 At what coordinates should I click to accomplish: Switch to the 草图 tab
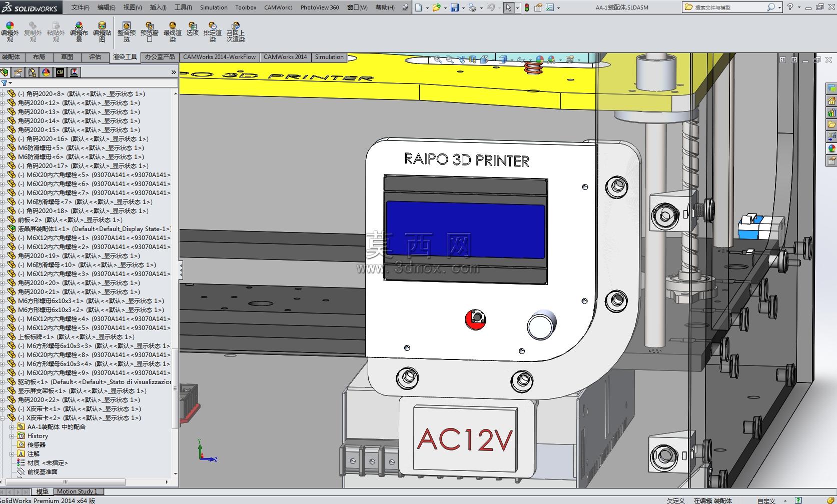(x=67, y=57)
